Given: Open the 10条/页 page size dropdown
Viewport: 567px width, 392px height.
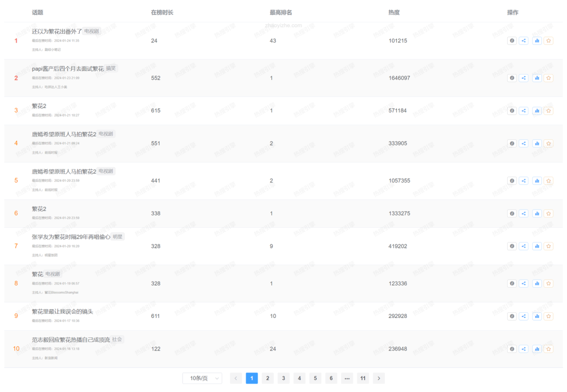Looking at the screenshot, I should pos(202,378).
